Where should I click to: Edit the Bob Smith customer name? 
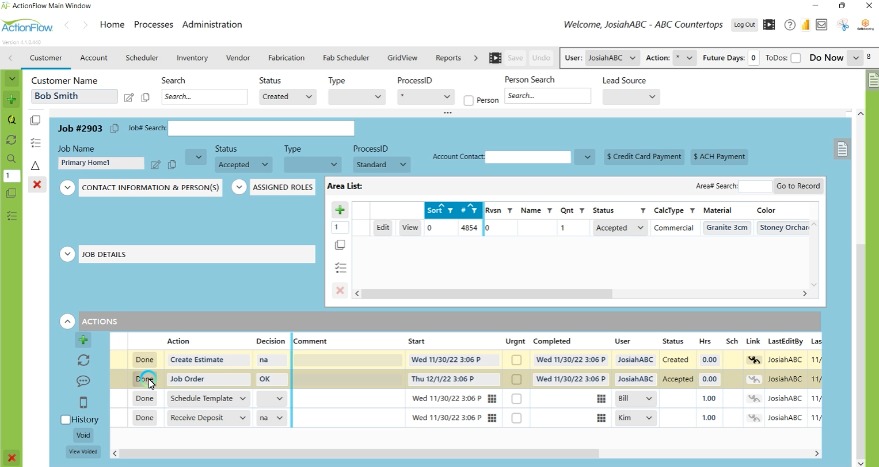coord(128,98)
